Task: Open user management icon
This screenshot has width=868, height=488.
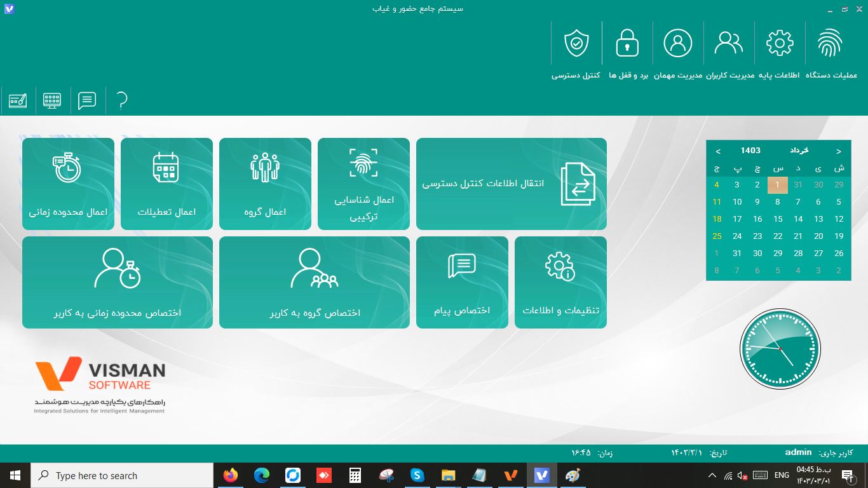Action: point(729,51)
